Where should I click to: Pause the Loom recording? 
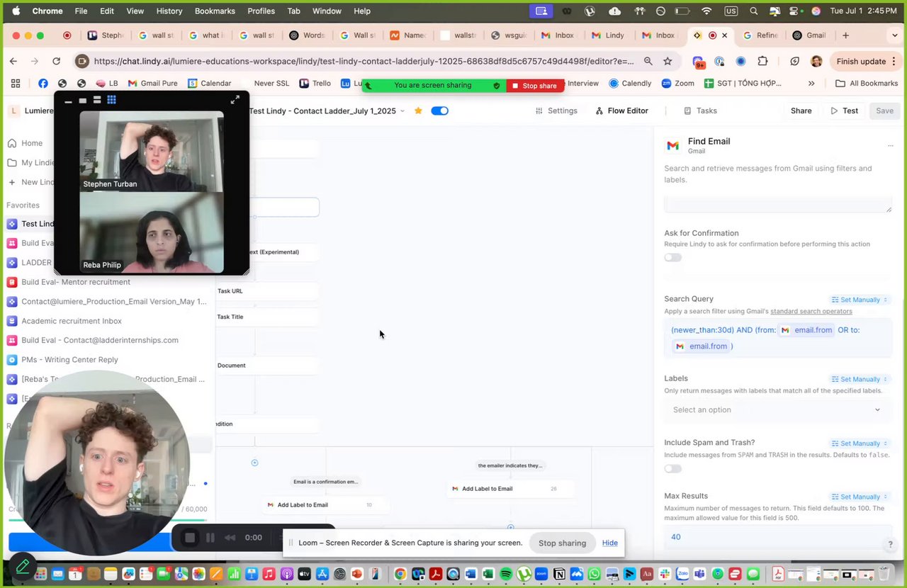tap(210, 538)
